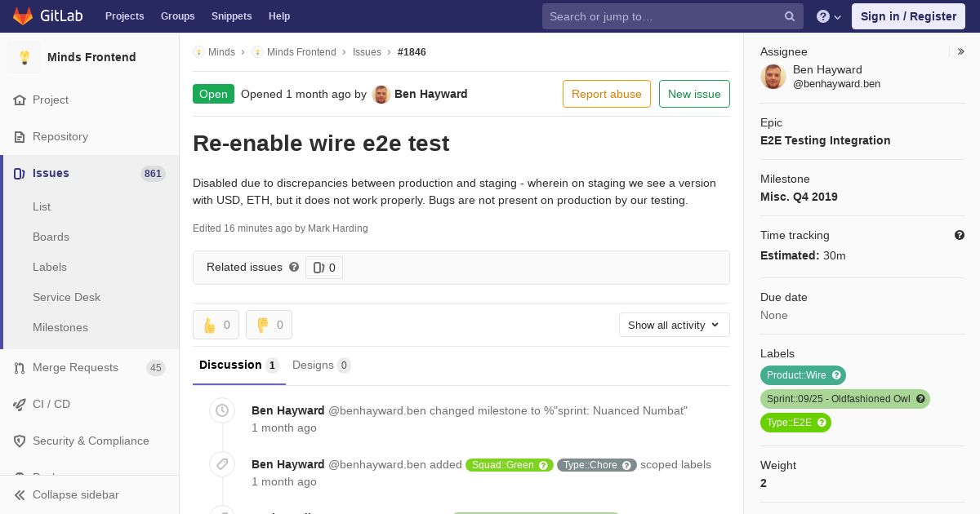The height and width of the screenshot is (514, 980).
Task: Collapse the right sidebar chevron
Action: tap(961, 51)
